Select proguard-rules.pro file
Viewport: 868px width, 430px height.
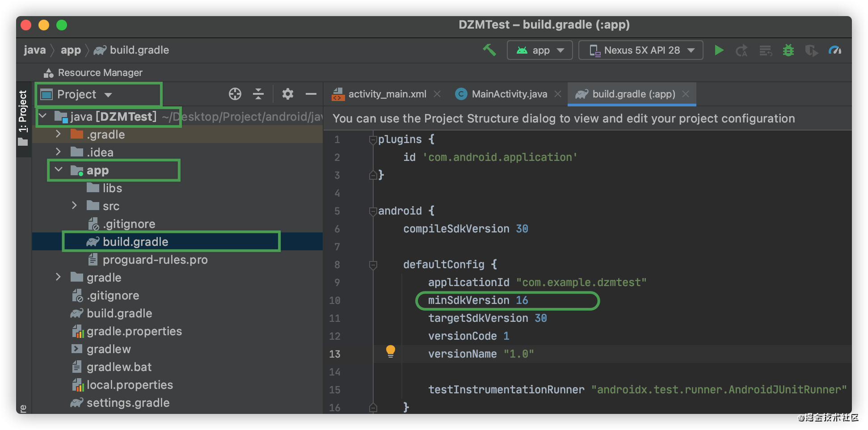click(147, 260)
